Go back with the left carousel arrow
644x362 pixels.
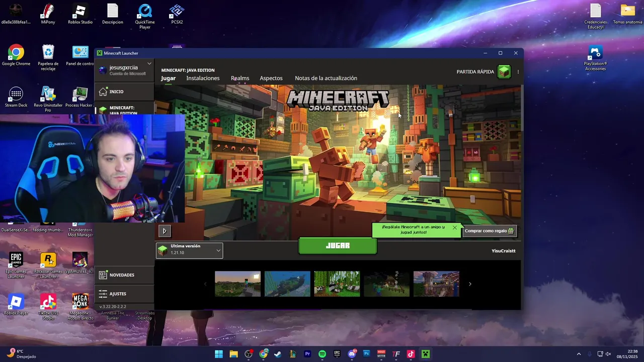coord(205,284)
